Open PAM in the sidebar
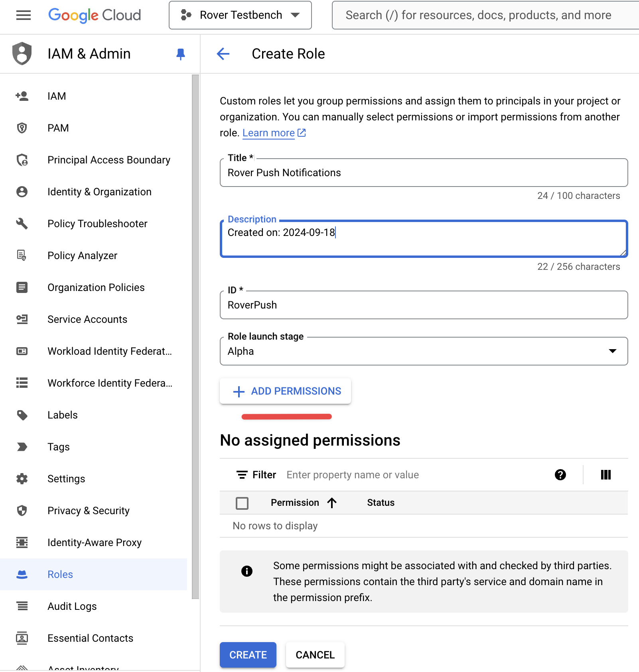Image resolution: width=639 pixels, height=672 pixels. [x=58, y=128]
